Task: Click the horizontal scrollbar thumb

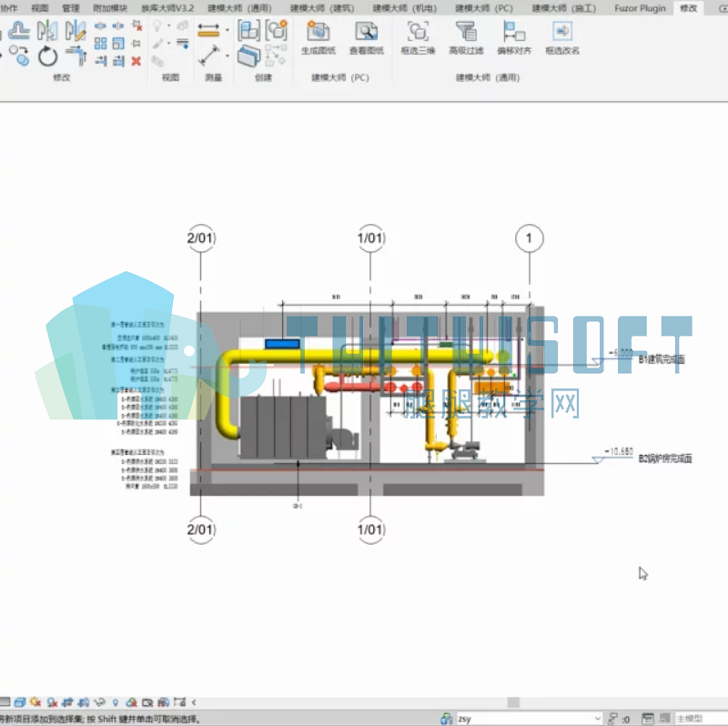Action: tap(513, 702)
